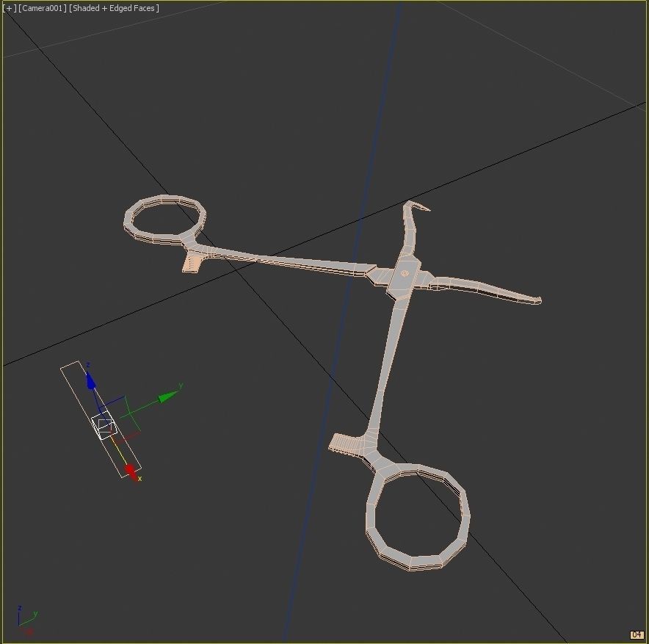
Task: Open the Shaded + Edged Faces shading menu
Action: coord(114,8)
